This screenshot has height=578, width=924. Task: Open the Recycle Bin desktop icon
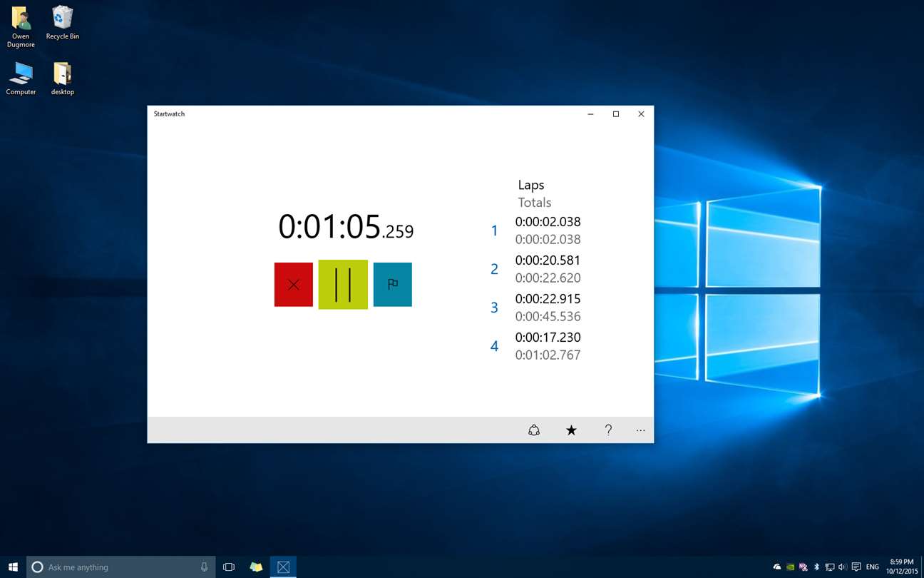62,23
